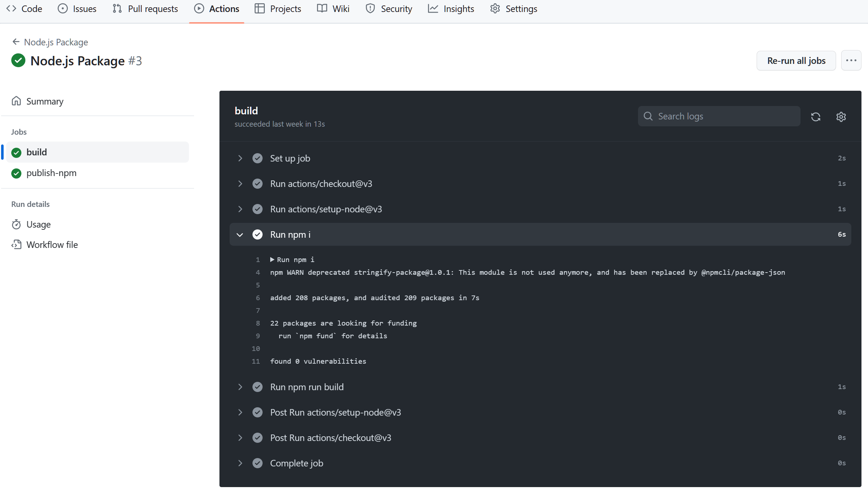Screen dimensions: 868x490
Task: Expand the Run npm run build step
Action: pyautogui.click(x=240, y=387)
